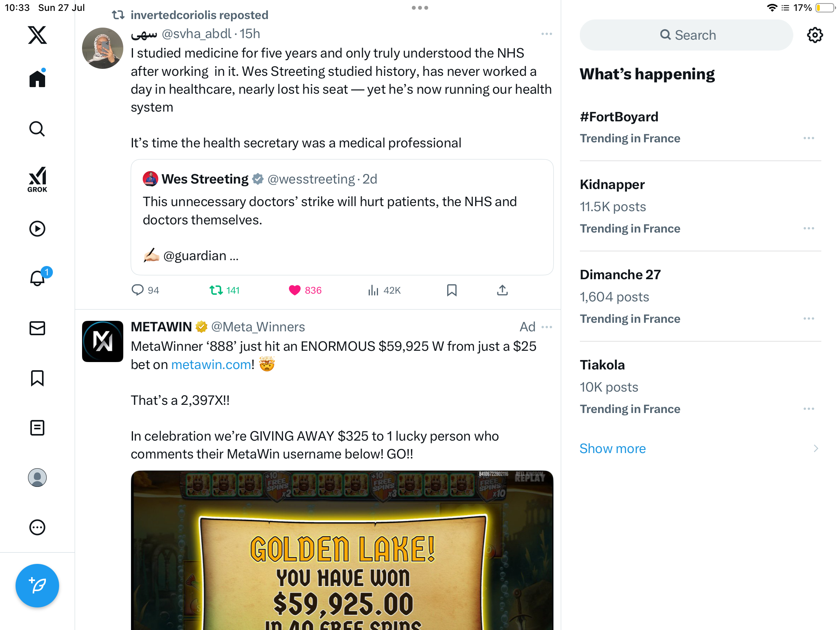Open options for Kidnapper trend
Image resolution: width=840 pixels, height=630 pixels.
click(x=809, y=228)
